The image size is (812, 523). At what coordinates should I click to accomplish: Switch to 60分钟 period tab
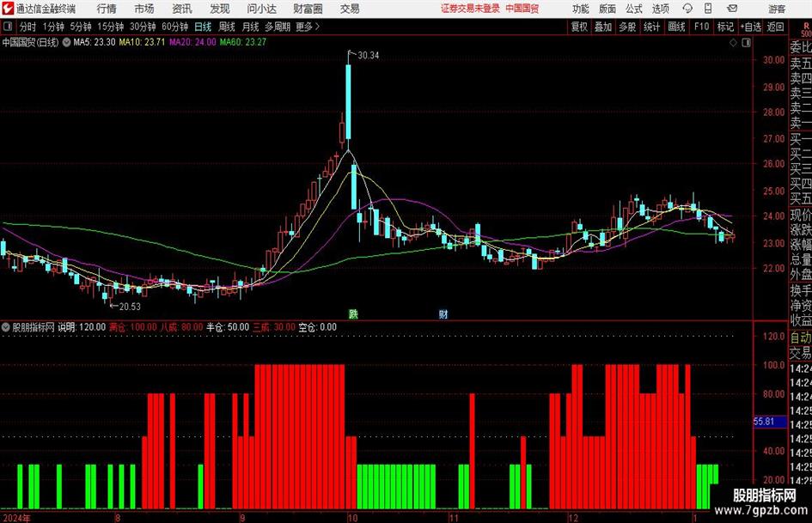pos(175,27)
